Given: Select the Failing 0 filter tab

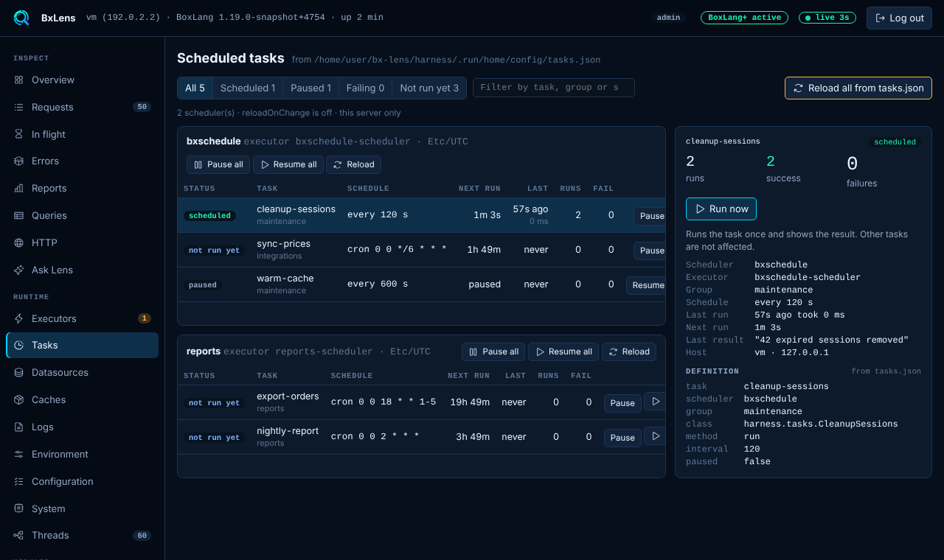Looking at the screenshot, I should tap(365, 88).
